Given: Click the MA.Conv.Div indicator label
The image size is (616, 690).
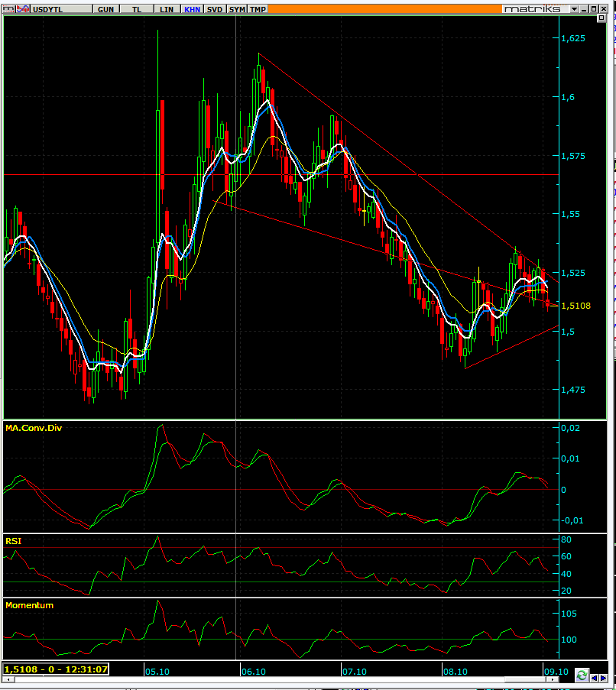Looking at the screenshot, I should [x=34, y=428].
